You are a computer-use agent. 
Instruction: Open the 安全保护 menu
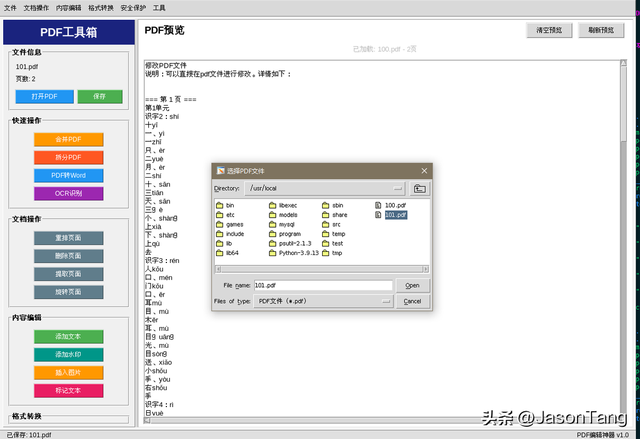click(133, 8)
